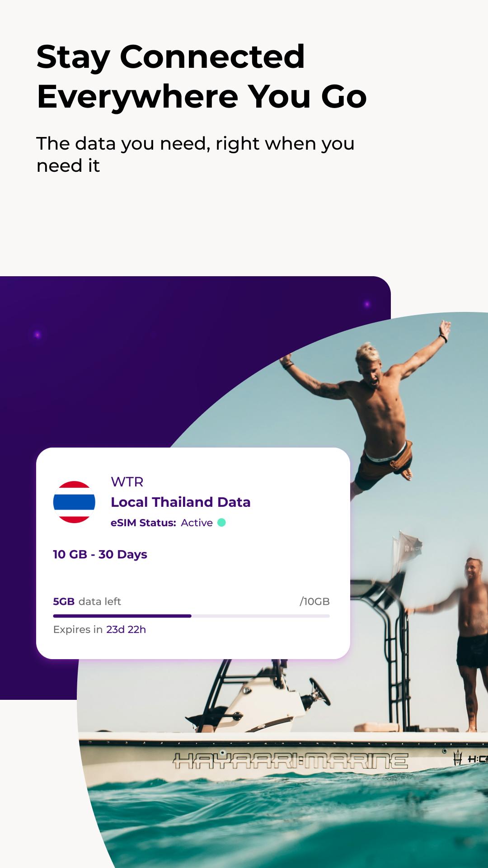
Task: Click the /10GB total data label
Action: click(314, 601)
